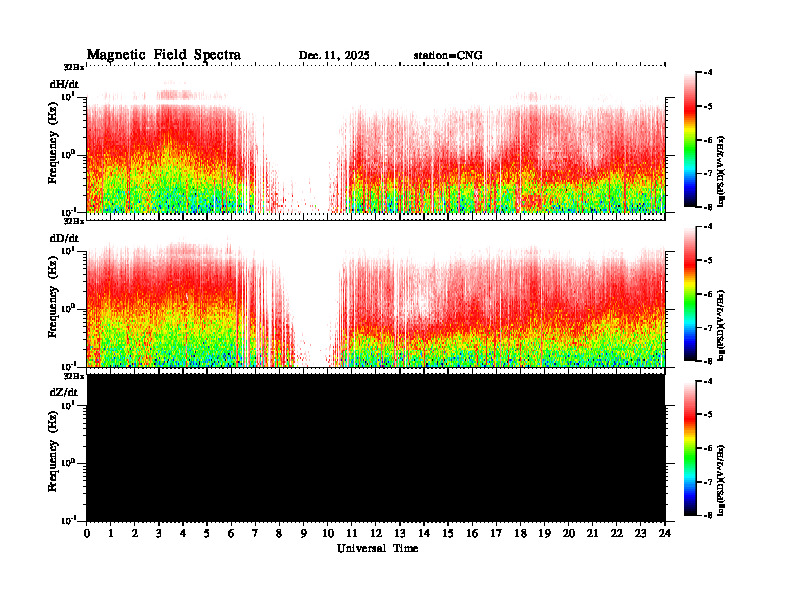Image resolution: width=792 pixels, height=612 pixels.
Task: Click hour "5" on the time axis
Action: click(x=207, y=533)
